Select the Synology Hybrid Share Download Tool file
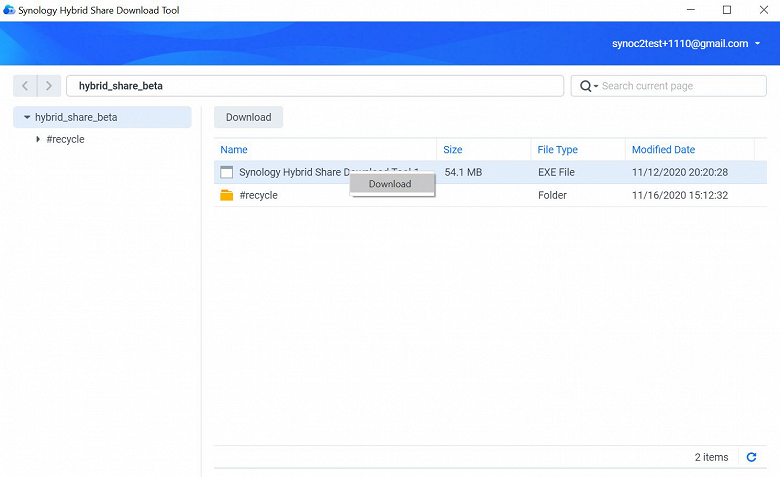The width and height of the screenshot is (780, 477). [x=292, y=172]
